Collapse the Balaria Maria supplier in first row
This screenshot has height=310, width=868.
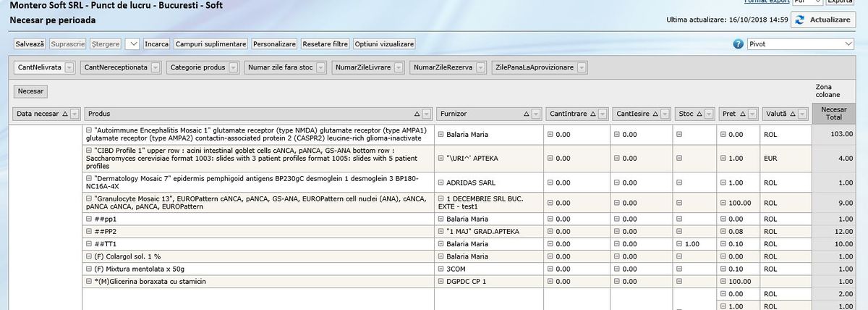pos(441,134)
